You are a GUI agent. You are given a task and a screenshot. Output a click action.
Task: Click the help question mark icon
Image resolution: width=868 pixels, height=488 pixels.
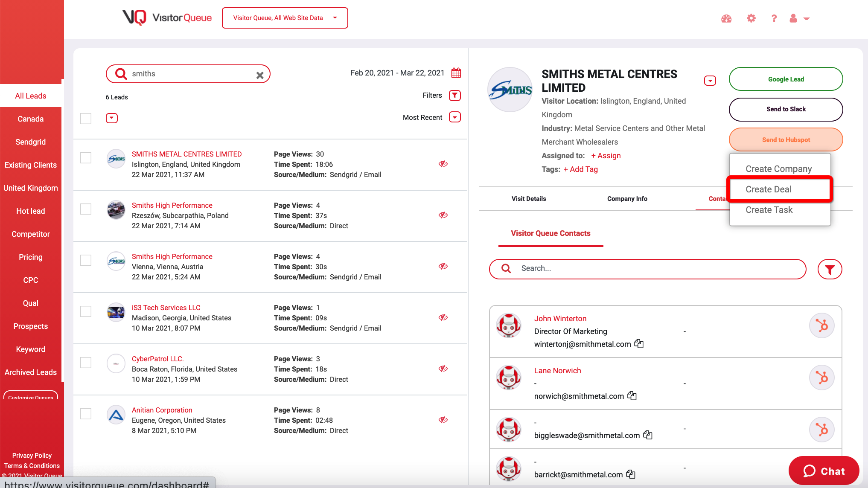pos(774,18)
